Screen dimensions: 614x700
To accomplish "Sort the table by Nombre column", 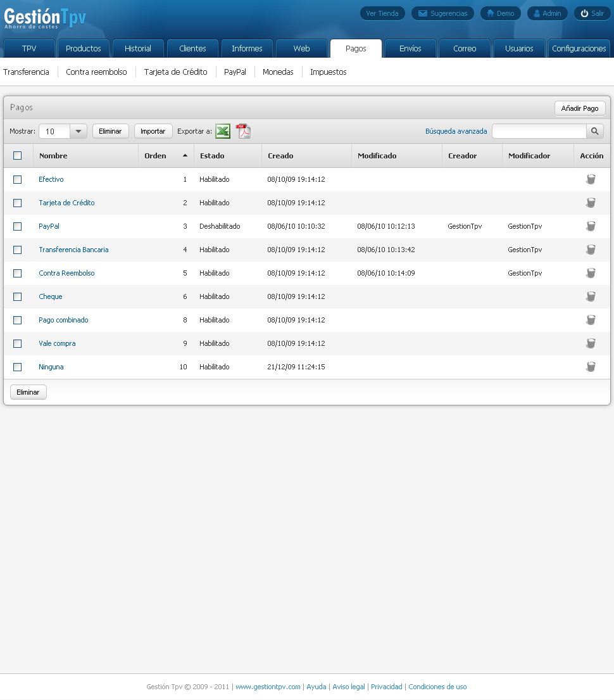I will pyautogui.click(x=53, y=156).
